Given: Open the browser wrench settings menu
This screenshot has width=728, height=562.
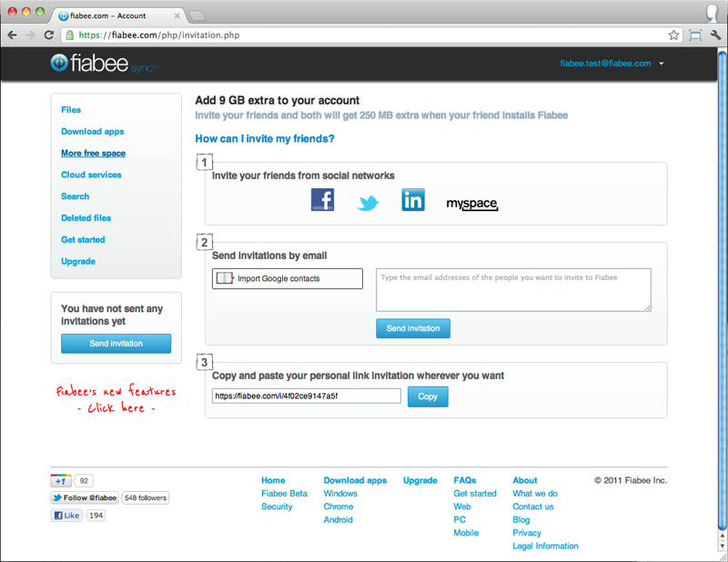Looking at the screenshot, I should 715,35.
